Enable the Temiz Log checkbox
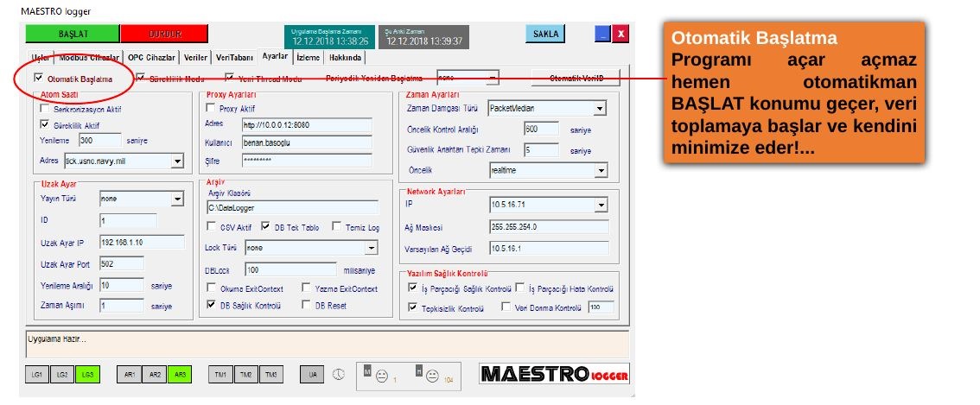Viewport: 980px width, 405px height. click(336, 227)
